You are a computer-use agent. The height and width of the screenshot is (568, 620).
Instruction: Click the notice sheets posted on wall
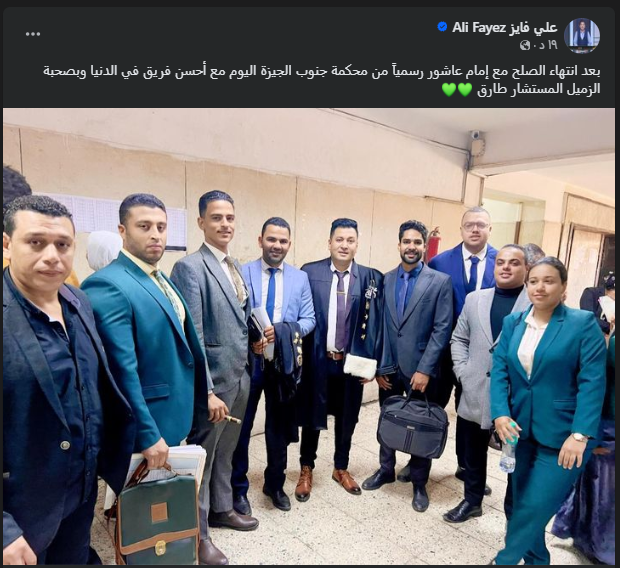pyautogui.click(x=111, y=220)
